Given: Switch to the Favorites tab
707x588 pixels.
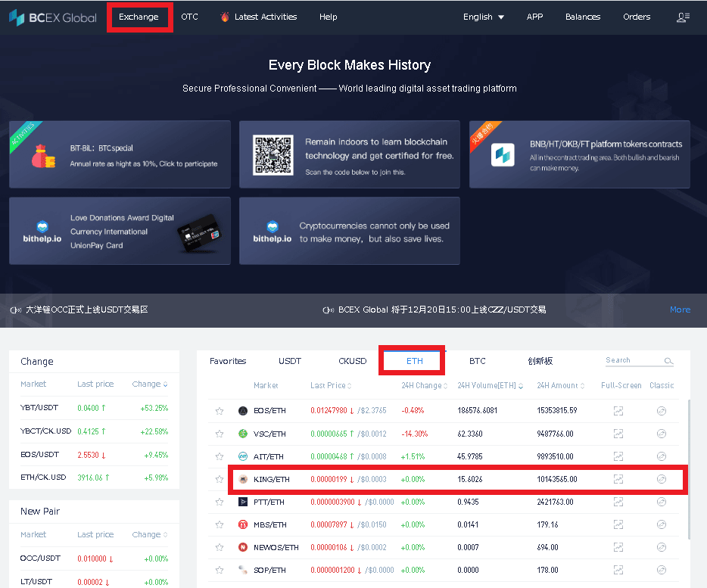Looking at the screenshot, I should pos(228,361).
